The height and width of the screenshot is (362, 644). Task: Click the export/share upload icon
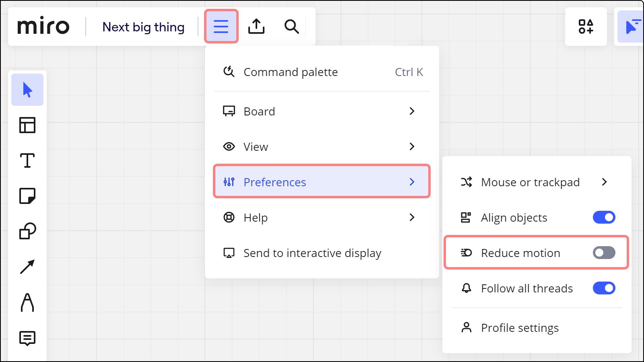(256, 27)
